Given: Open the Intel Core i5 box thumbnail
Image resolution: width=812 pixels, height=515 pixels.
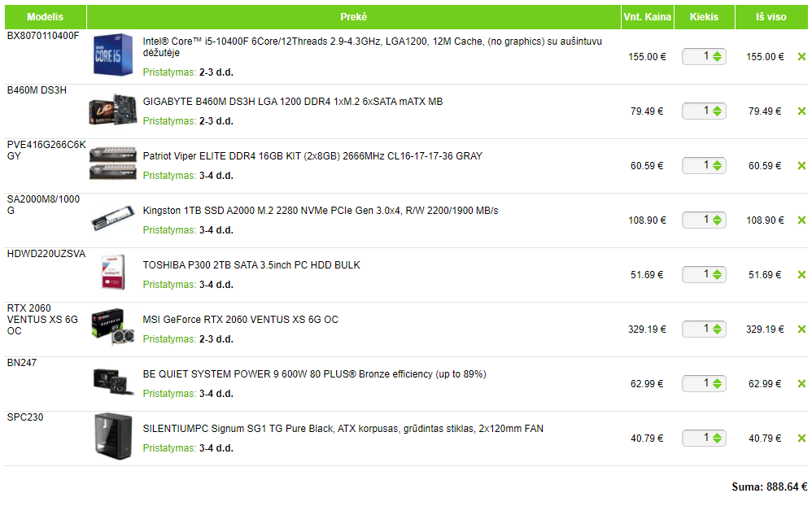Looking at the screenshot, I should (x=113, y=55).
